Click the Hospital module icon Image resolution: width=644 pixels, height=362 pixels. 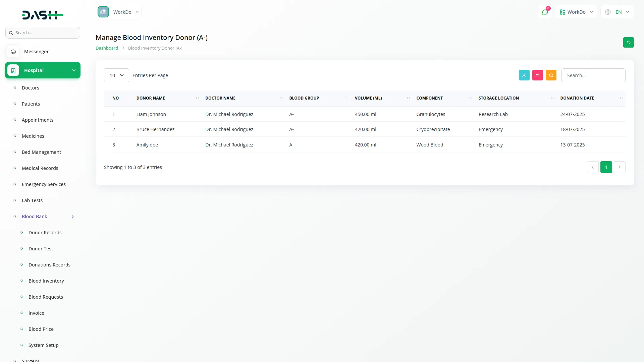coord(13,70)
